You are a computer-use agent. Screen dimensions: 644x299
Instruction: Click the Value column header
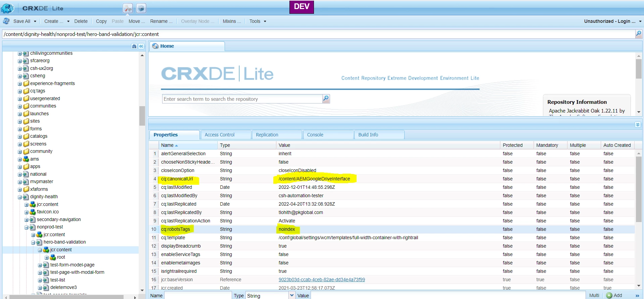pyautogui.click(x=388, y=145)
